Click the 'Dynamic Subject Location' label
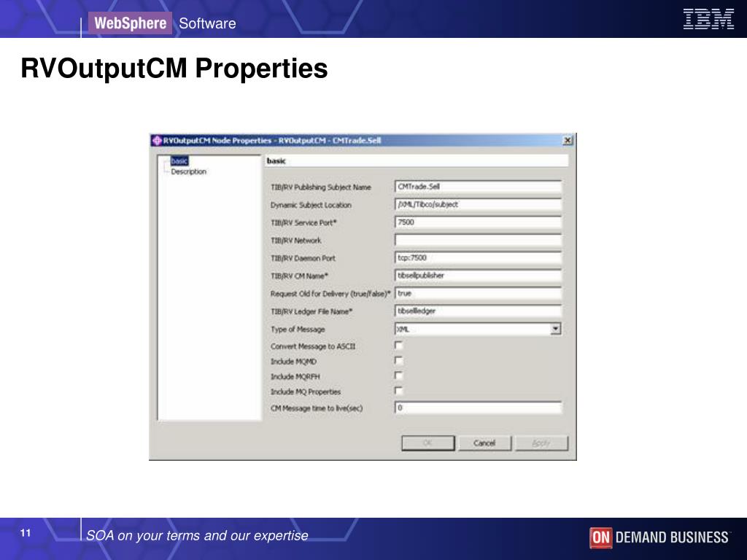The image size is (747, 560). click(311, 205)
